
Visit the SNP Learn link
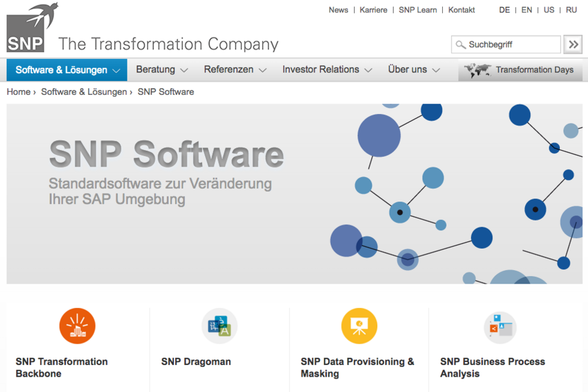pos(418,10)
